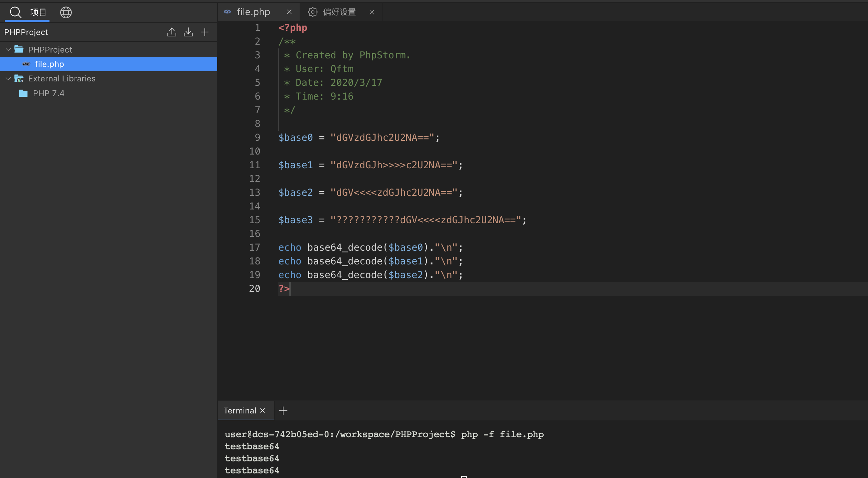Click line number 9 in the gutter
868x478 pixels.
257,137
